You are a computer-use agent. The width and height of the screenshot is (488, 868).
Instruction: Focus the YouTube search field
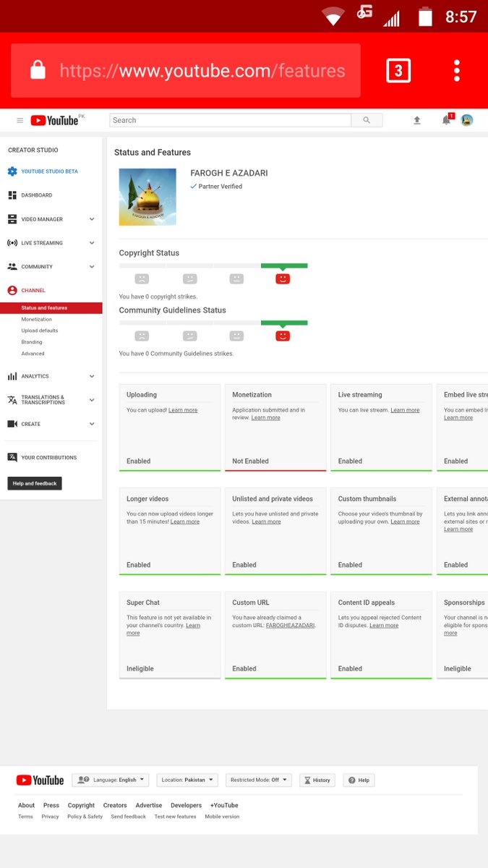point(231,120)
